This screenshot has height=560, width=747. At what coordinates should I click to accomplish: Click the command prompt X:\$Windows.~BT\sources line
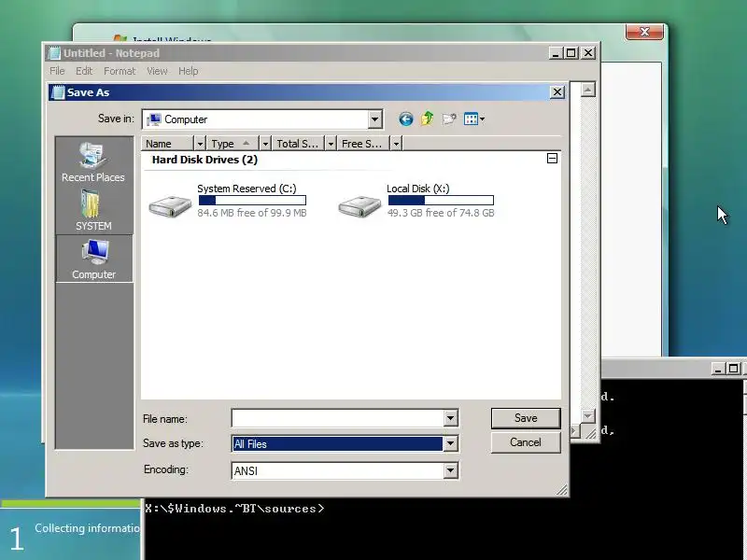click(234, 509)
